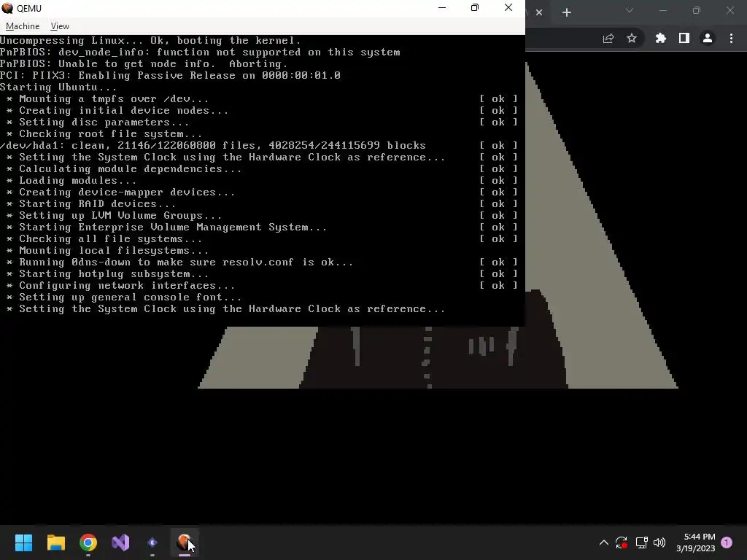Click 'Starting hotplug subsystem...' line

pos(108,274)
